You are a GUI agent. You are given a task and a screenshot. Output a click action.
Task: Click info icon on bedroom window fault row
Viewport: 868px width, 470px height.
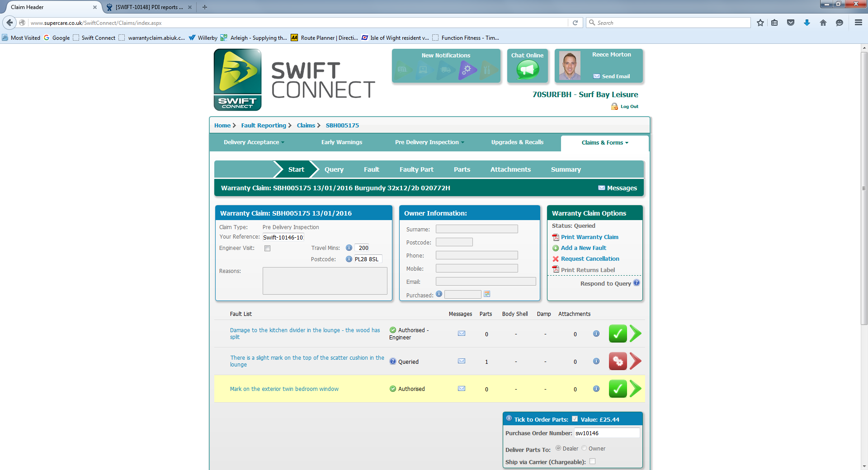pos(596,389)
